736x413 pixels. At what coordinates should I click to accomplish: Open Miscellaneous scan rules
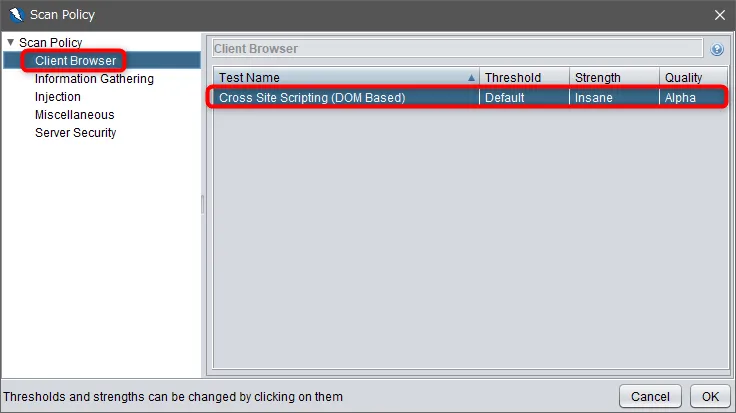coord(75,115)
